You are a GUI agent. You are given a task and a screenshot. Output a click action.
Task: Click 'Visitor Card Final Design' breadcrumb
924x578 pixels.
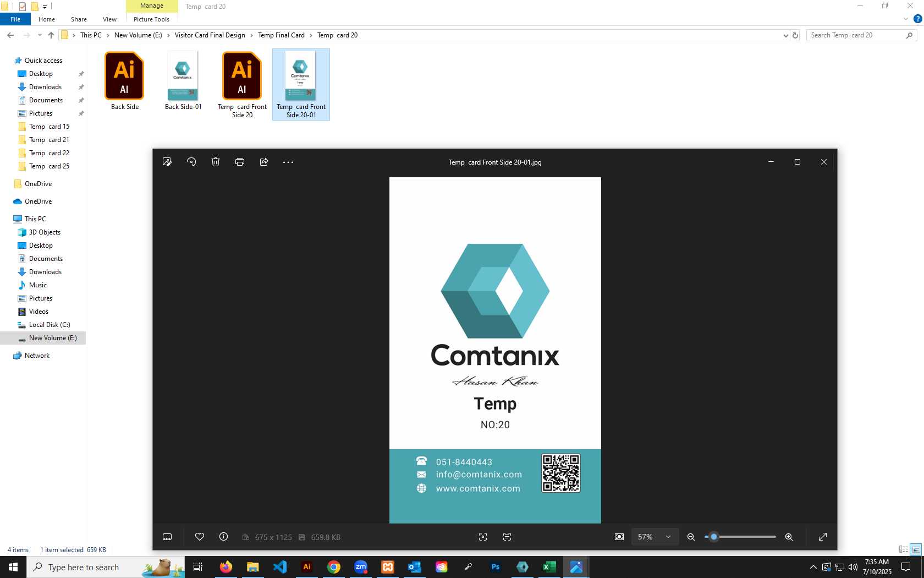tap(210, 35)
